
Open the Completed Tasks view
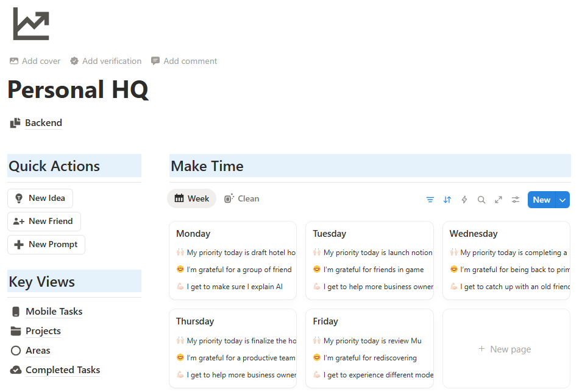pyautogui.click(x=62, y=369)
